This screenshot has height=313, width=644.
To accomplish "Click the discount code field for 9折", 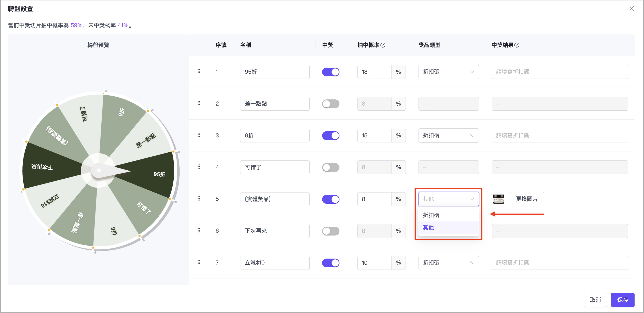I will [559, 135].
